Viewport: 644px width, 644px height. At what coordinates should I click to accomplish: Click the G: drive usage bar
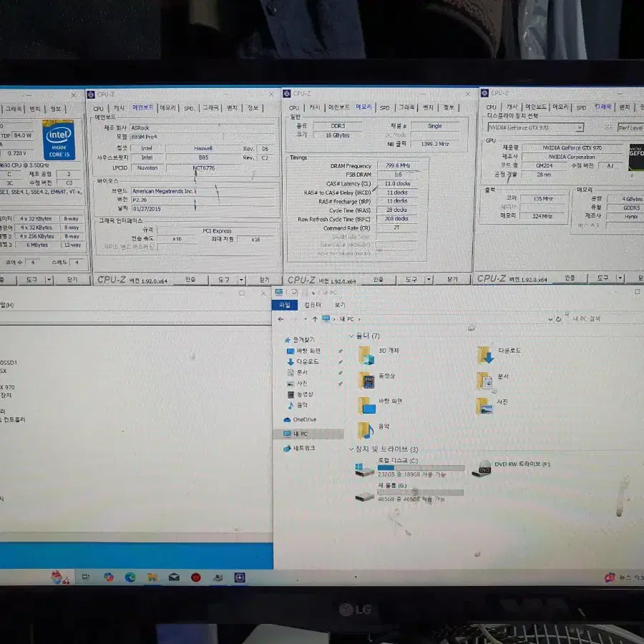click(x=420, y=492)
